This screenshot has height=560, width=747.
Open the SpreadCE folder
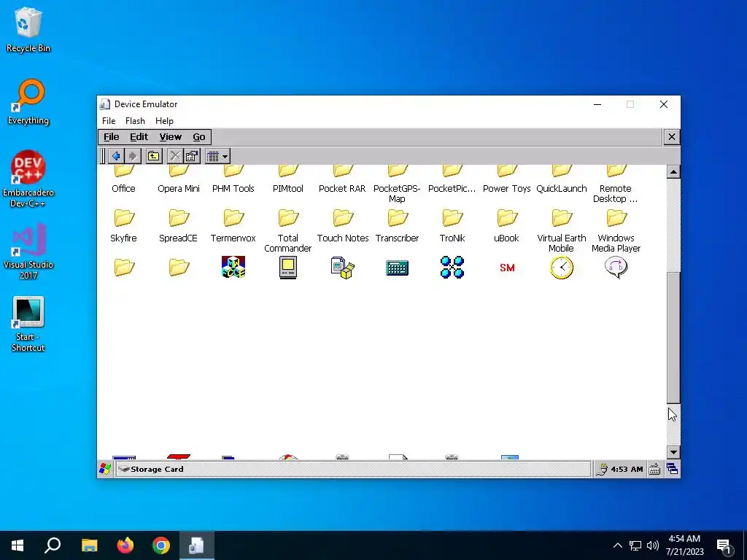[x=179, y=226]
